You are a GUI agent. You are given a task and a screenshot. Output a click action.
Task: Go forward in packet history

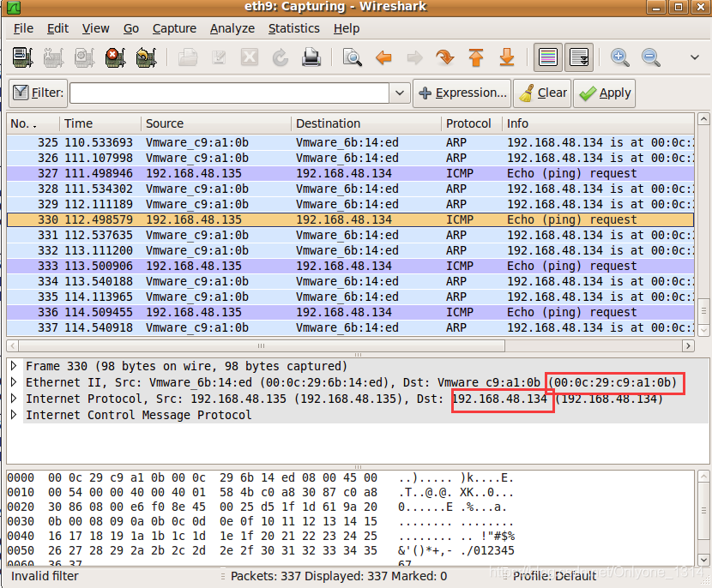point(414,57)
